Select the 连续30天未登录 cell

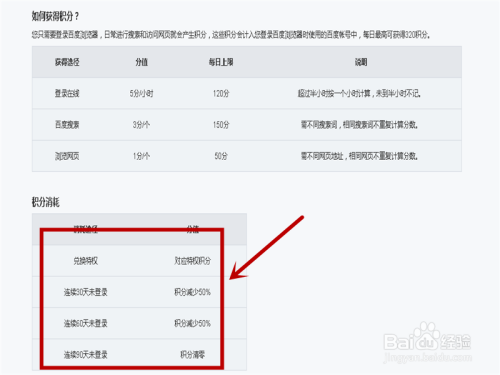pos(86,292)
